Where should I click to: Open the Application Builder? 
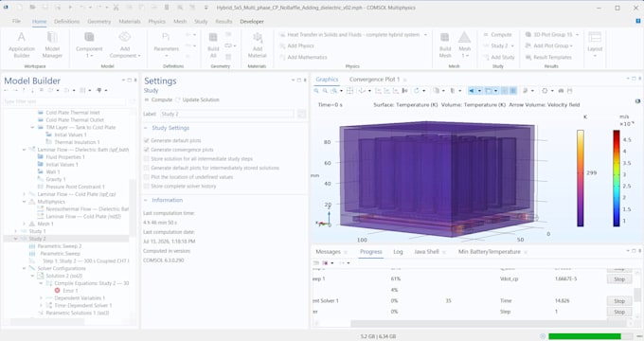click(22, 45)
